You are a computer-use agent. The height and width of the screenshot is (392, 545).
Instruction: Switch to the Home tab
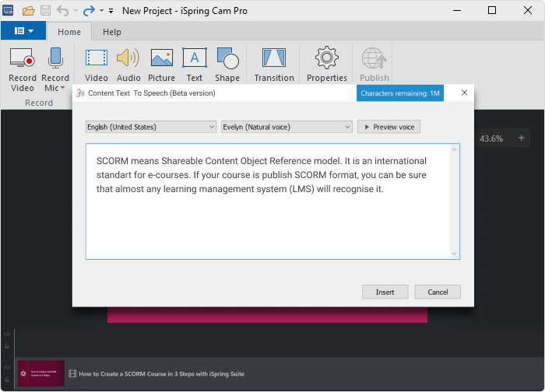69,32
